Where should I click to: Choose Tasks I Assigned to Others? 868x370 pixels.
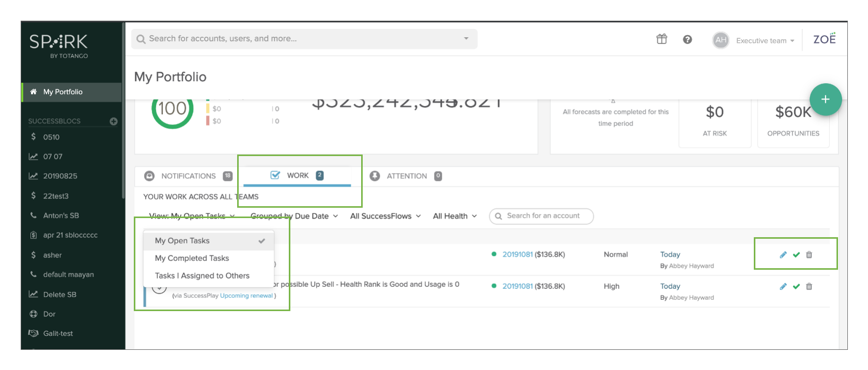(209, 276)
